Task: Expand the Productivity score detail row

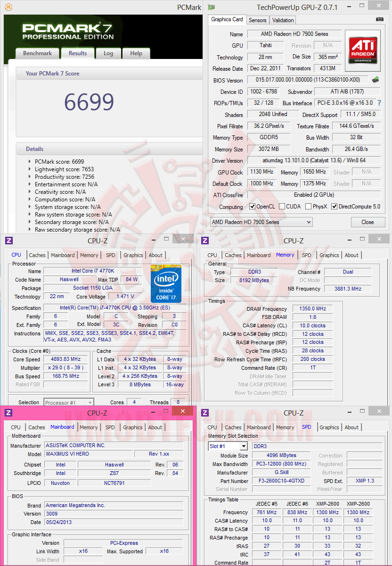Action: coord(30,176)
